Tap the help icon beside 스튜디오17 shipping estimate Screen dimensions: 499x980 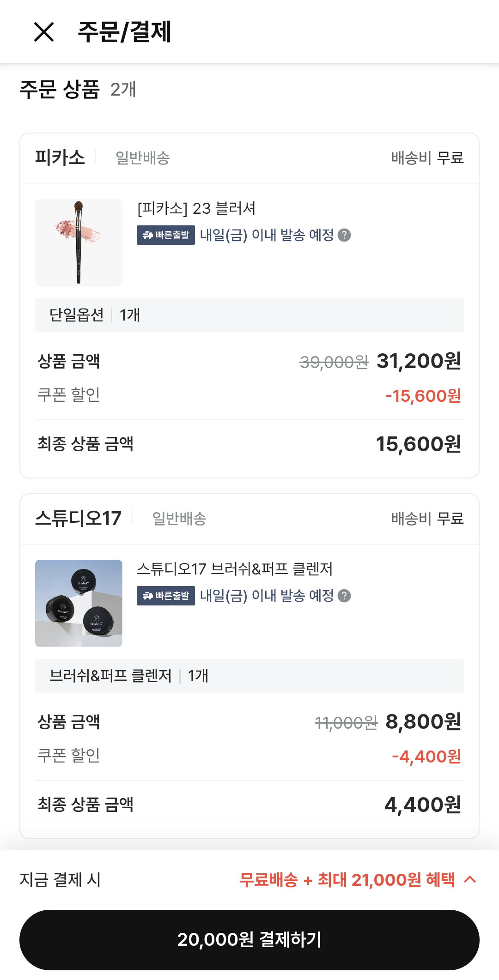click(x=344, y=596)
